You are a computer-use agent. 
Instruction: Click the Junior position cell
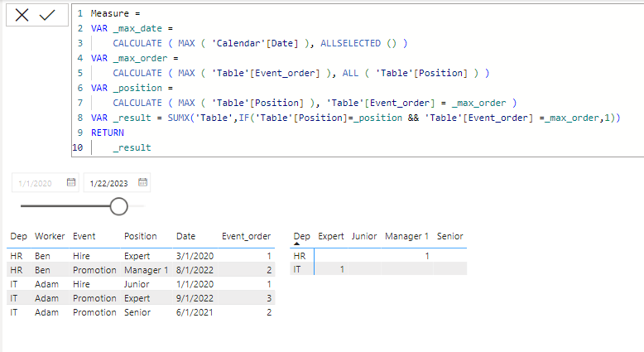click(137, 284)
